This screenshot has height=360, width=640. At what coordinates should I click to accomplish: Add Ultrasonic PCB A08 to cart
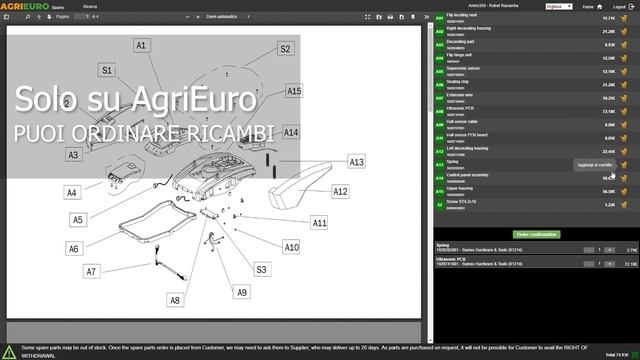pyautogui.click(x=624, y=111)
